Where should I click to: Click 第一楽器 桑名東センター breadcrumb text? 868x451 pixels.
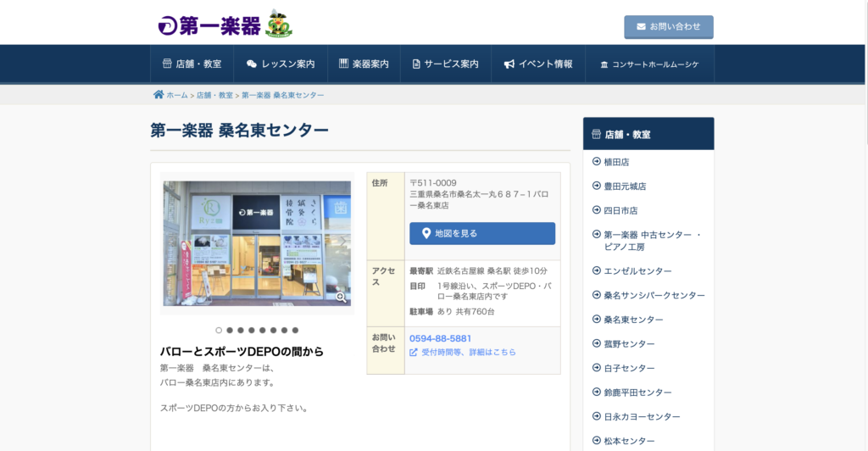click(283, 95)
